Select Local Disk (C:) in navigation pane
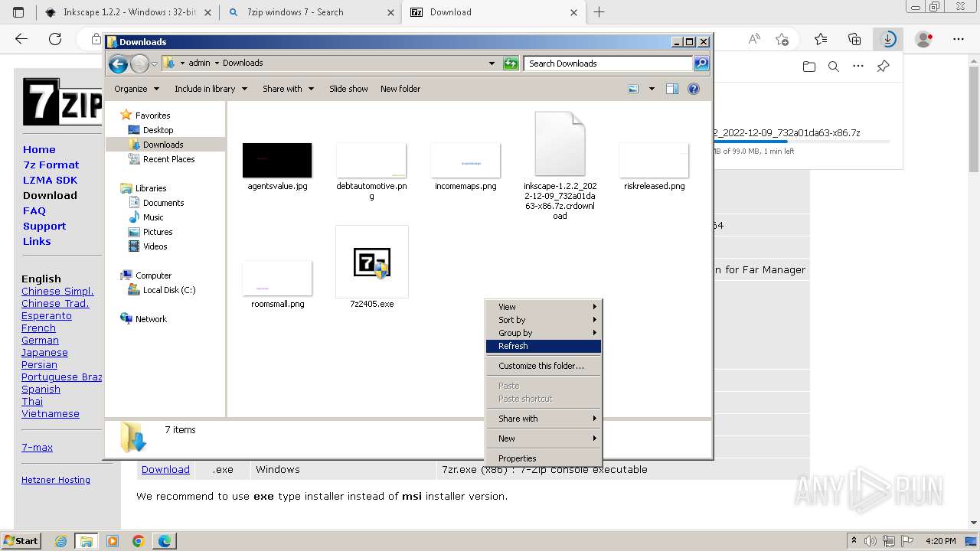Image resolution: width=980 pixels, height=551 pixels. 168,290
